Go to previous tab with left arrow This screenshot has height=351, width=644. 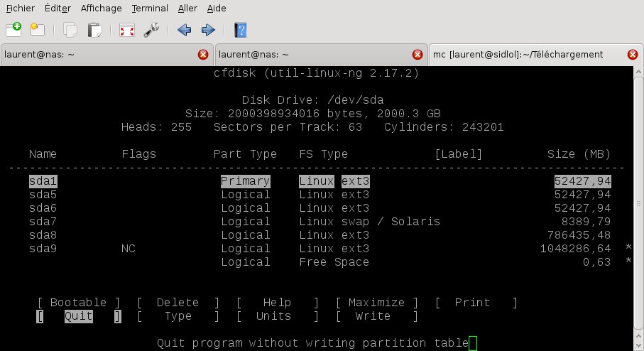tap(184, 30)
